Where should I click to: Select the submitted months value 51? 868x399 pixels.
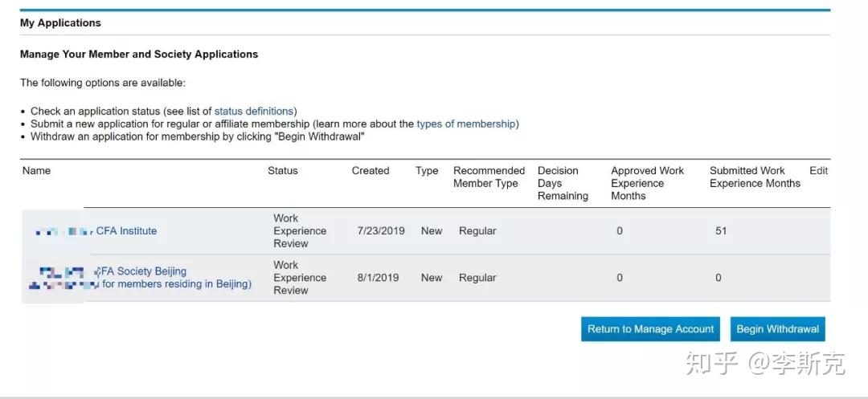click(721, 231)
